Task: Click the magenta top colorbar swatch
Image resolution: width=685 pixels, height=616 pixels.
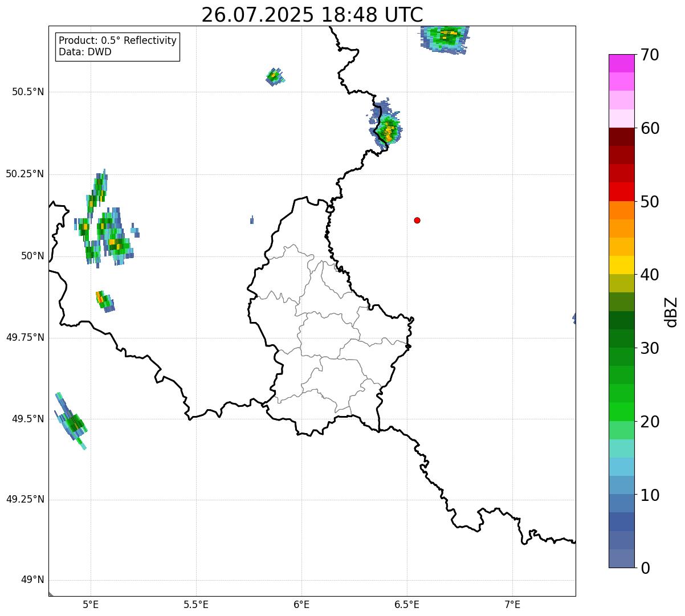Action: pos(622,63)
